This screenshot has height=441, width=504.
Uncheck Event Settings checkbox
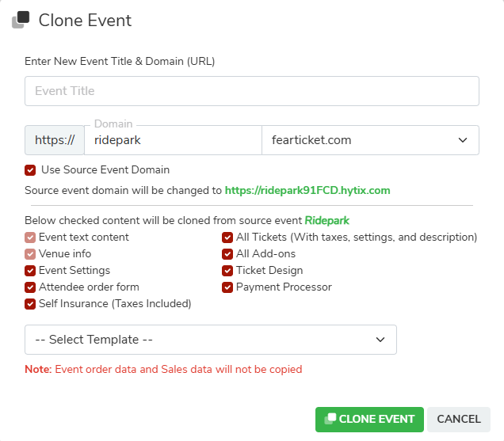pos(30,271)
